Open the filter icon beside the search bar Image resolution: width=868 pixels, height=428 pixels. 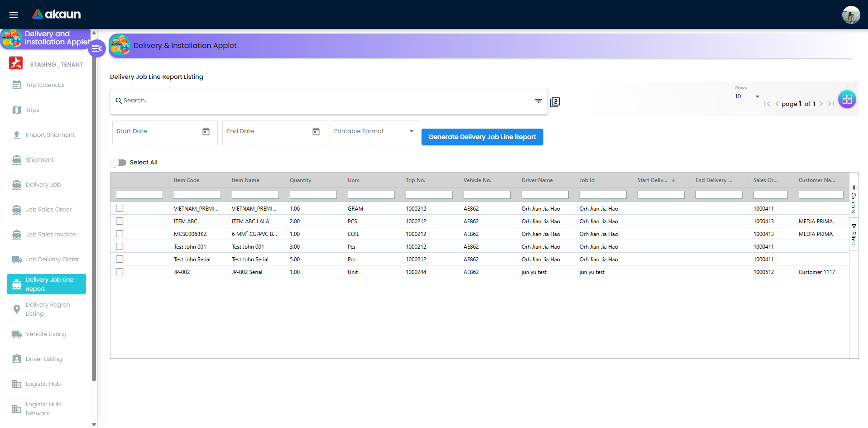click(x=538, y=101)
